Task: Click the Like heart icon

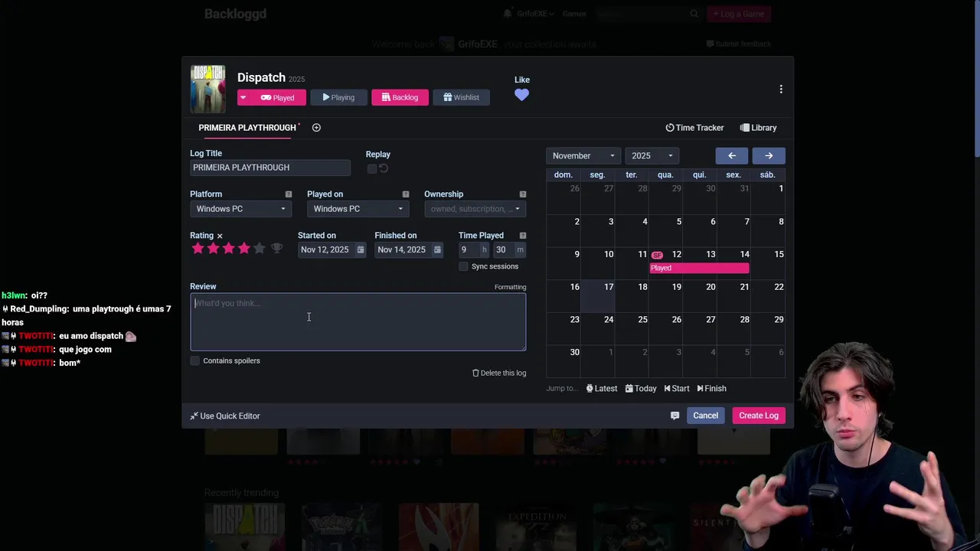Action: click(x=521, y=95)
